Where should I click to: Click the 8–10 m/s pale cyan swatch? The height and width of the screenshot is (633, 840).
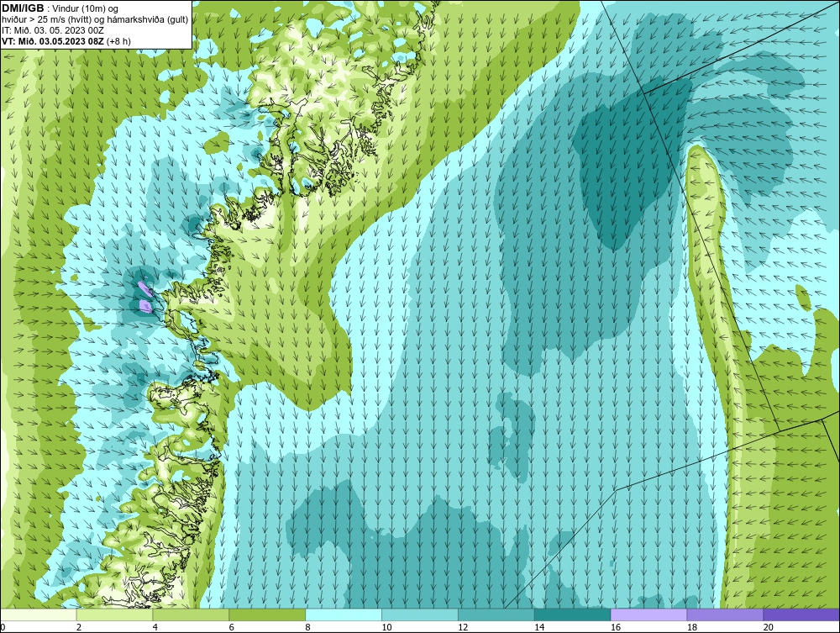click(x=344, y=615)
